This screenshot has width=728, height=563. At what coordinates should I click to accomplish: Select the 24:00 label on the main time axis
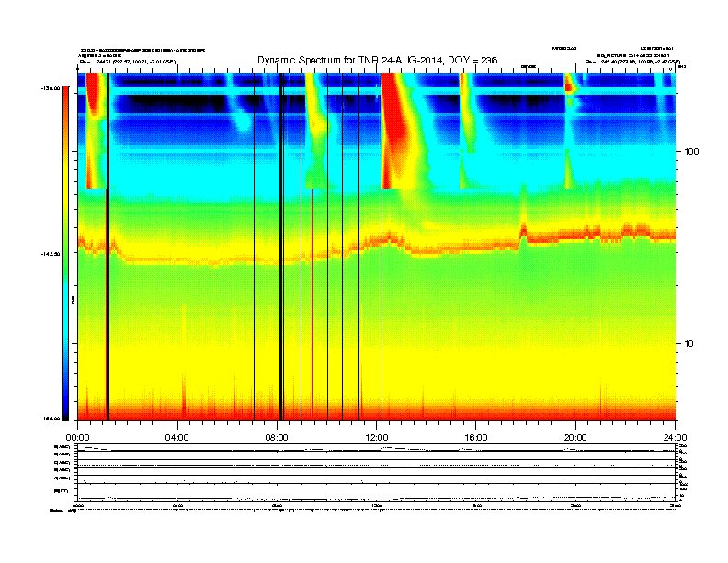pyautogui.click(x=675, y=438)
